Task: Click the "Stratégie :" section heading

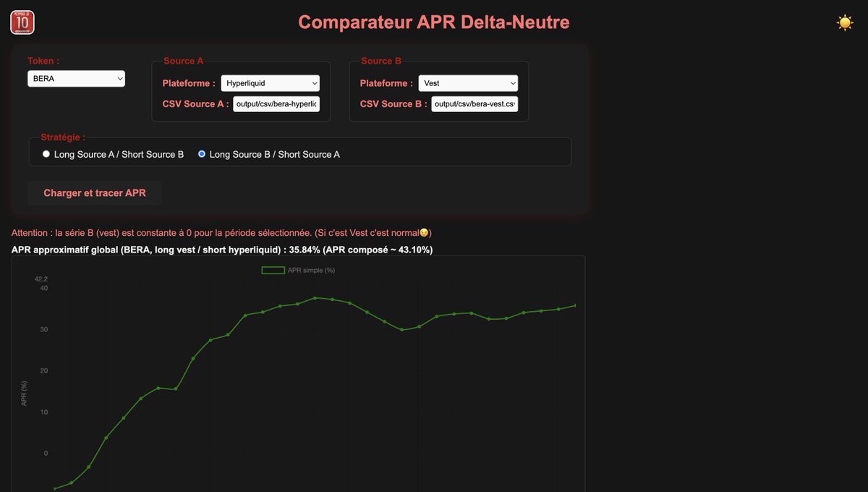Action: (61, 137)
